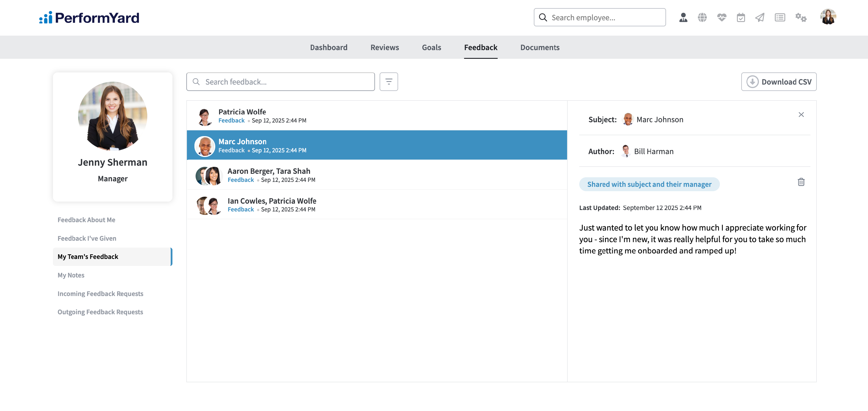Open the heartbeat pulse icon

721,18
